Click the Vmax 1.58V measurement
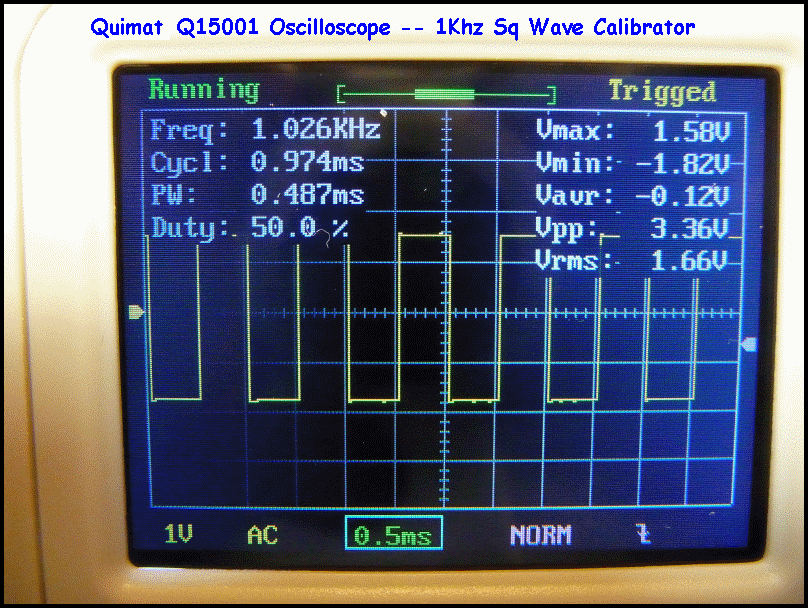Image resolution: width=808 pixels, height=608 pixels. (636, 130)
